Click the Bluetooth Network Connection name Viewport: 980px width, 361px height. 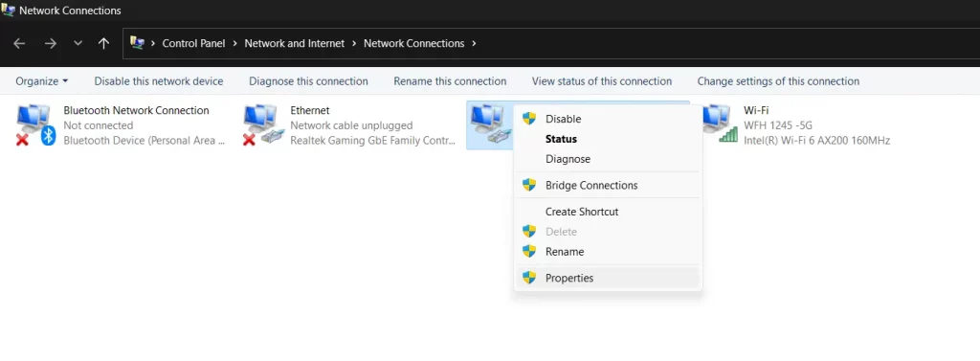coord(136,110)
